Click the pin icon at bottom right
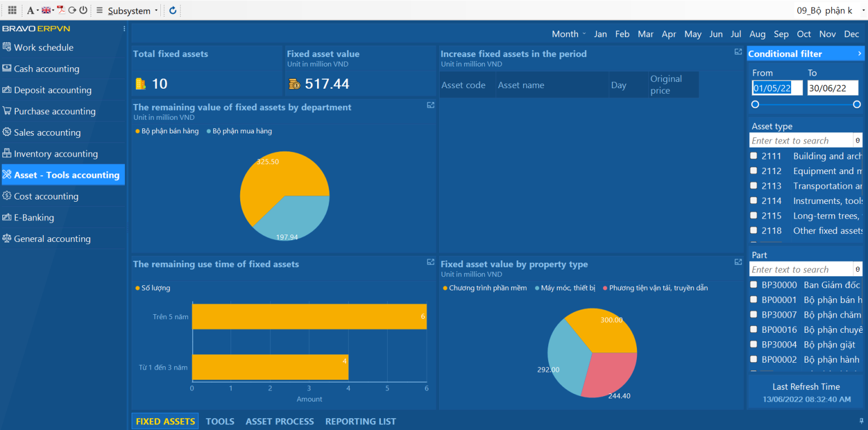The width and height of the screenshot is (868, 430). (x=861, y=421)
